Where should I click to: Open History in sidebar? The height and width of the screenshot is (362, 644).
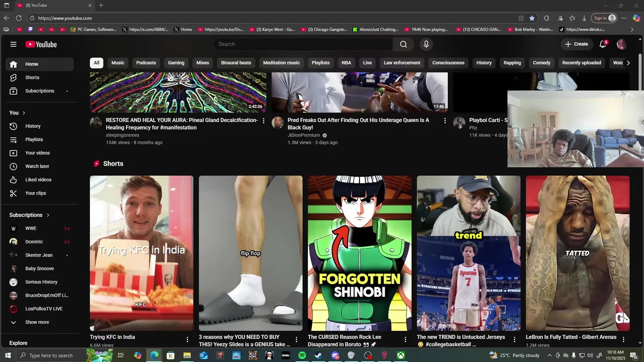point(39,126)
